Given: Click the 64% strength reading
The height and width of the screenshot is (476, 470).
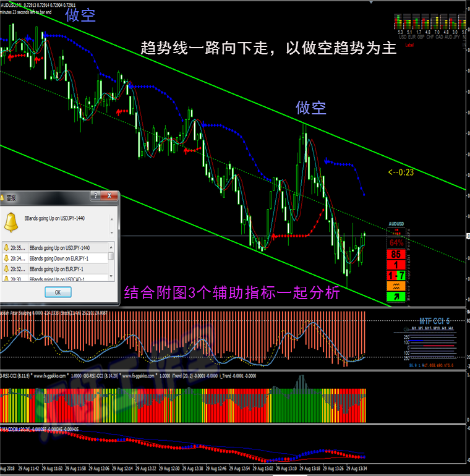Looking at the screenshot, I should click(x=396, y=243).
